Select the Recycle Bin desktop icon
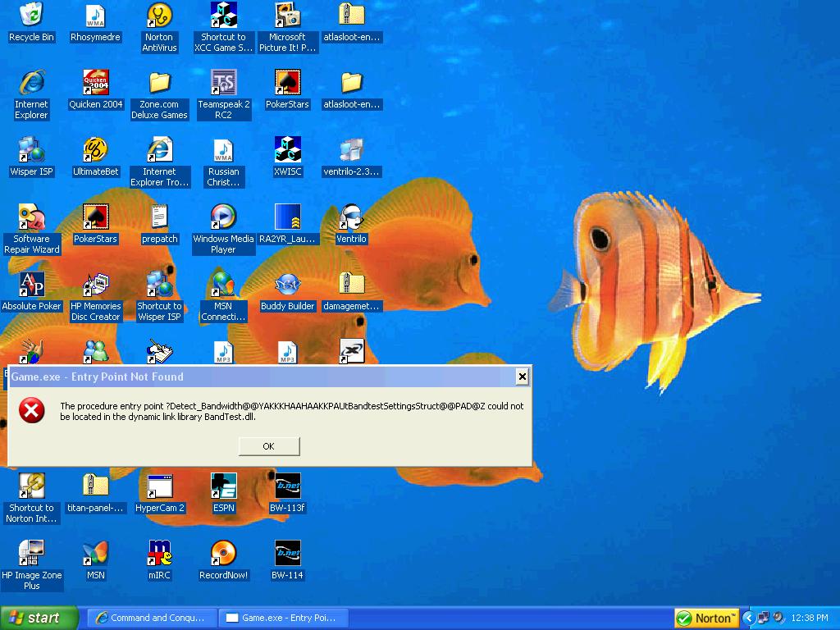The width and height of the screenshot is (840, 630). (31, 16)
